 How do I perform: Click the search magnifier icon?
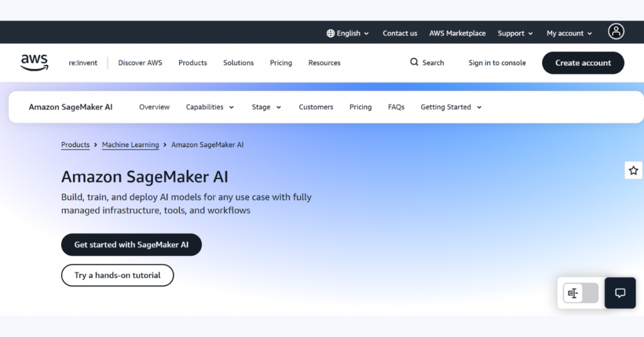click(414, 62)
